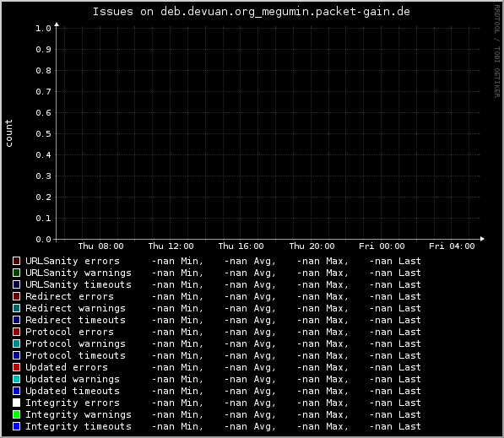
Task: Select the Redirect errors legend swatch
Action: click(x=16, y=296)
